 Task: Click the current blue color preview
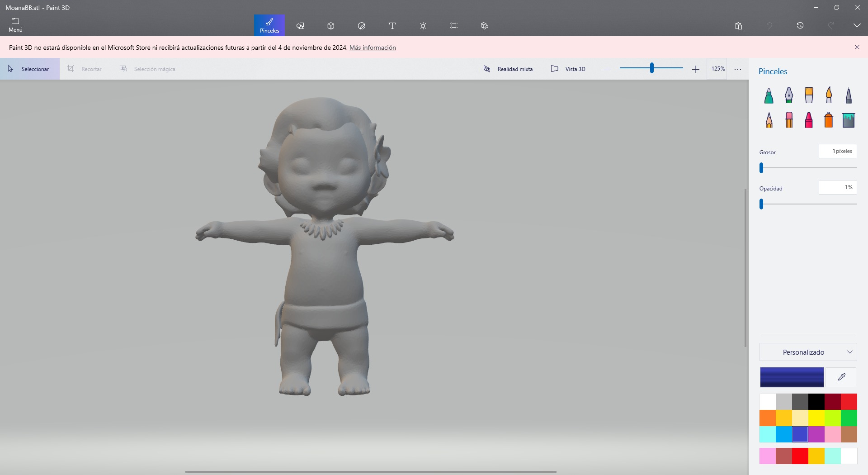click(x=792, y=377)
